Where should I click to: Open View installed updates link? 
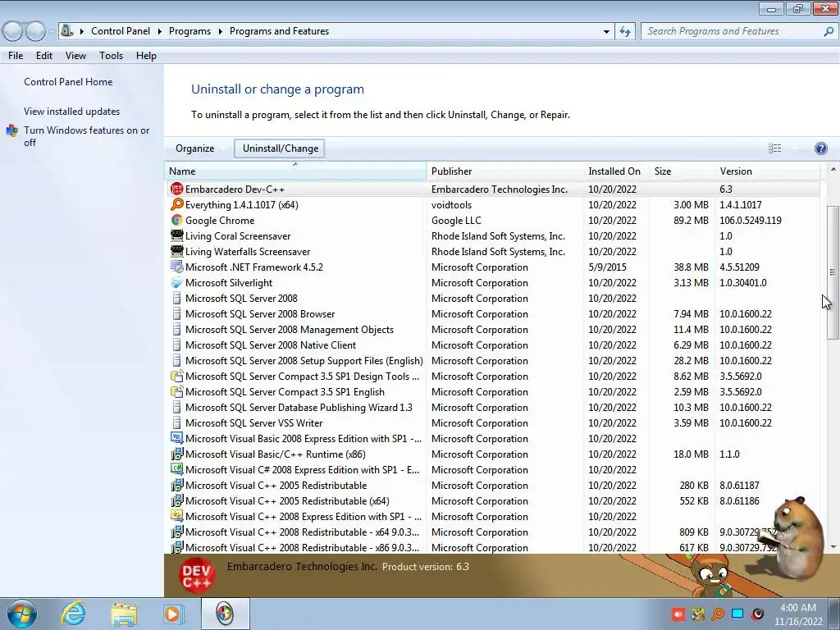coord(72,112)
